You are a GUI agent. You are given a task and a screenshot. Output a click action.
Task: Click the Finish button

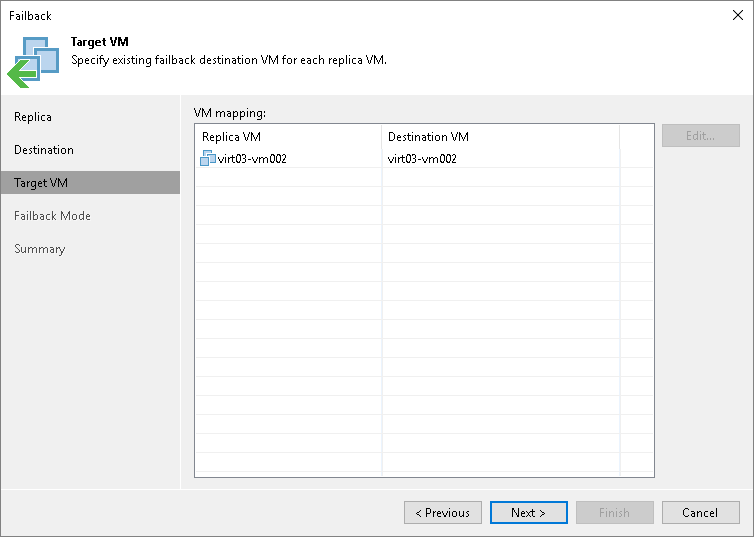click(x=614, y=513)
